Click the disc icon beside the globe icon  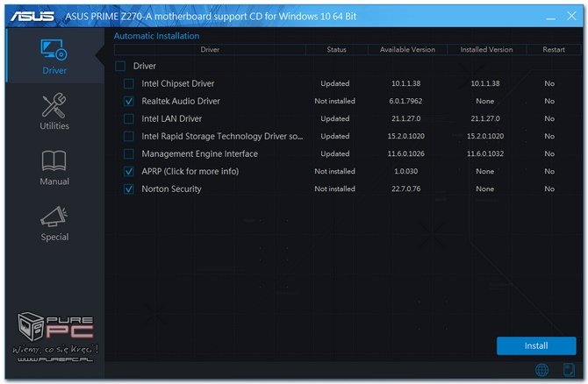(x=569, y=370)
